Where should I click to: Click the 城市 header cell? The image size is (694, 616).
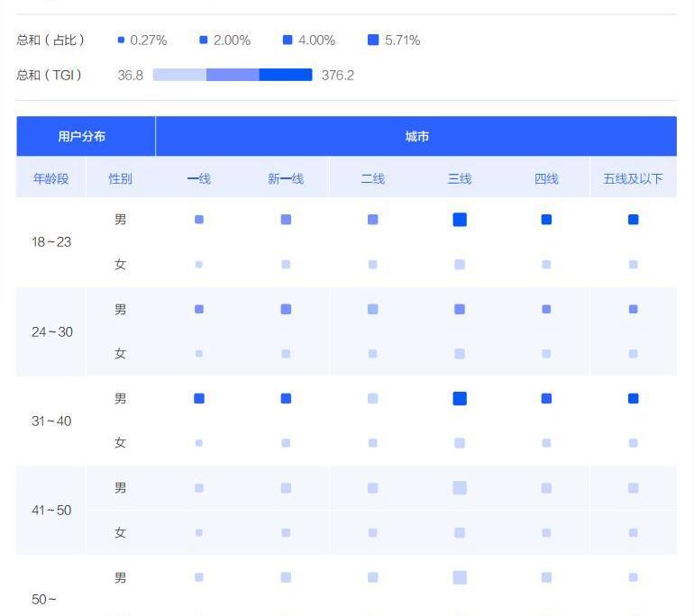point(416,136)
